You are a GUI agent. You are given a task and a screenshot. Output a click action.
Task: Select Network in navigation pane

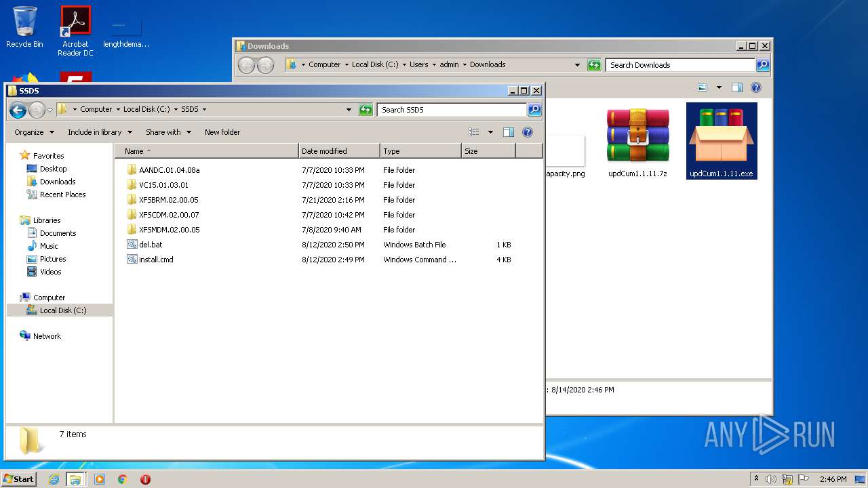(47, 336)
